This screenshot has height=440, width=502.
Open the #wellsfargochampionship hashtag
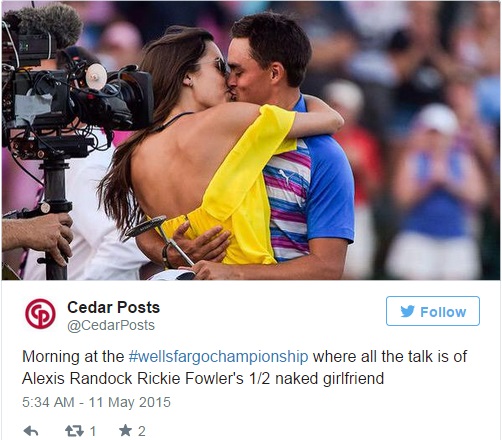[218, 356]
